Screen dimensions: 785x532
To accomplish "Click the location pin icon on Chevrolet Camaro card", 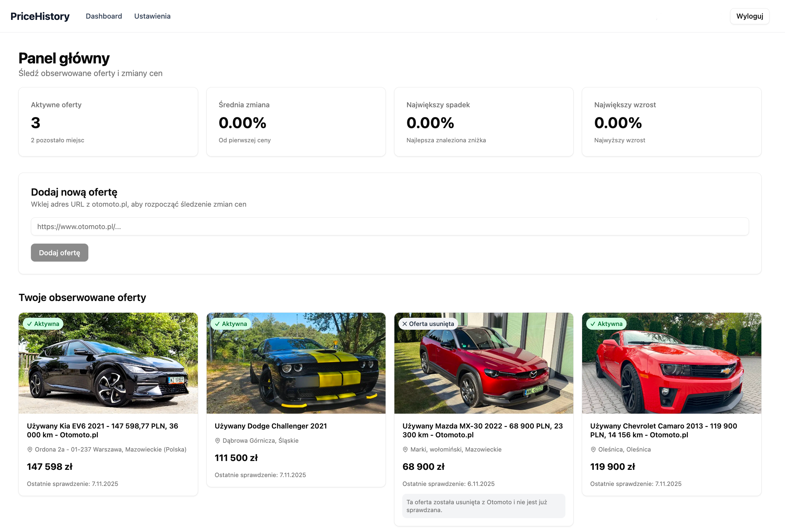I will pyautogui.click(x=593, y=449).
